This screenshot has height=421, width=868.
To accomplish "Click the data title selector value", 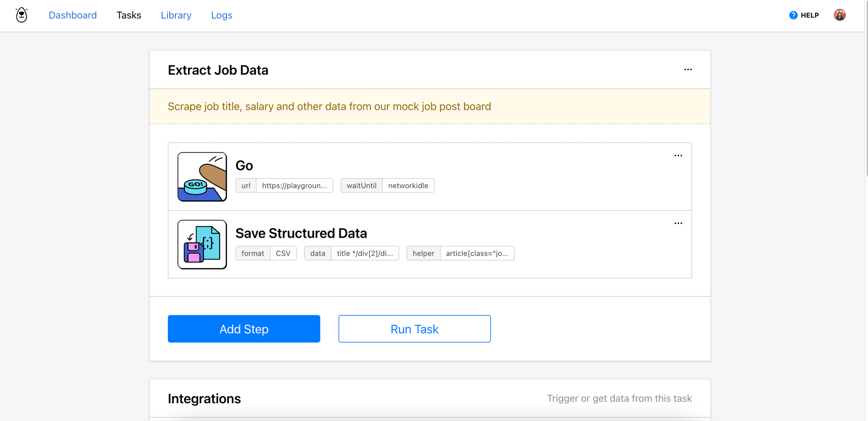I will click(365, 253).
